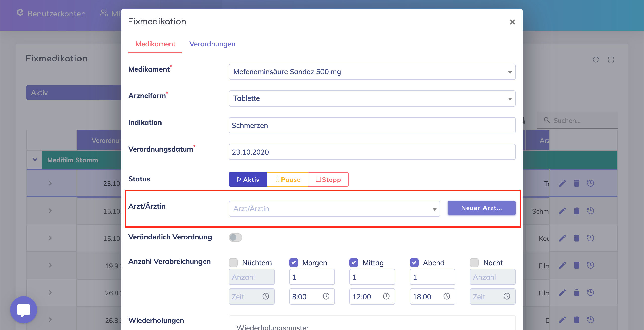Enable the Nüchtern checkbox

coord(233,262)
